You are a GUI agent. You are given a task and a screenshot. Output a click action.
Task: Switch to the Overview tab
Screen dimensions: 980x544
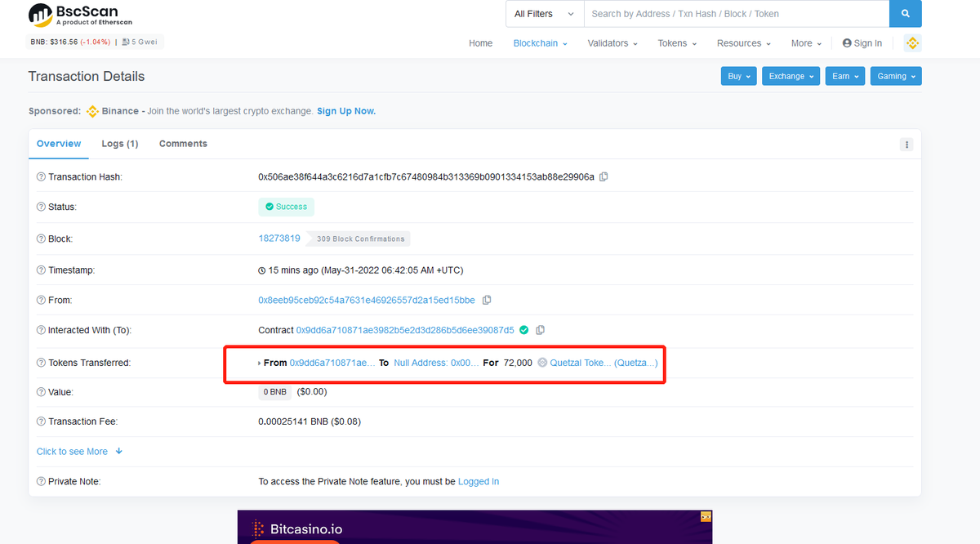(59, 144)
